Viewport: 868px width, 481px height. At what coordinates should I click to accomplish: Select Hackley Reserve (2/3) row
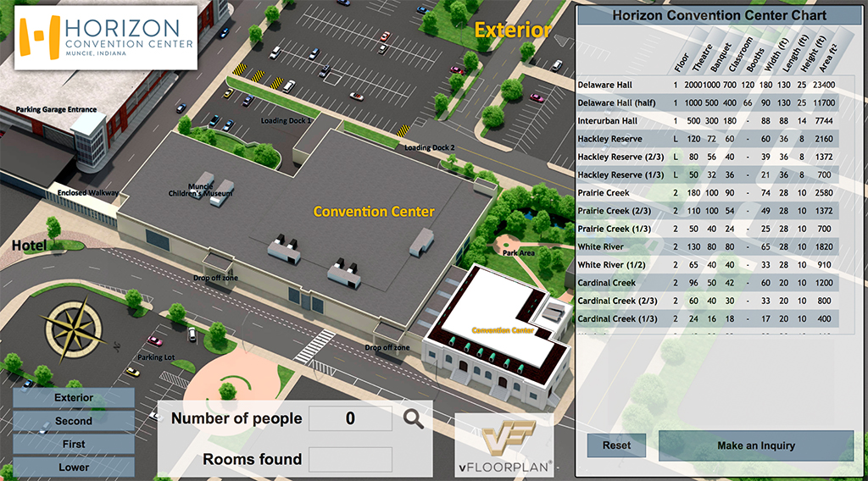click(x=708, y=157)
